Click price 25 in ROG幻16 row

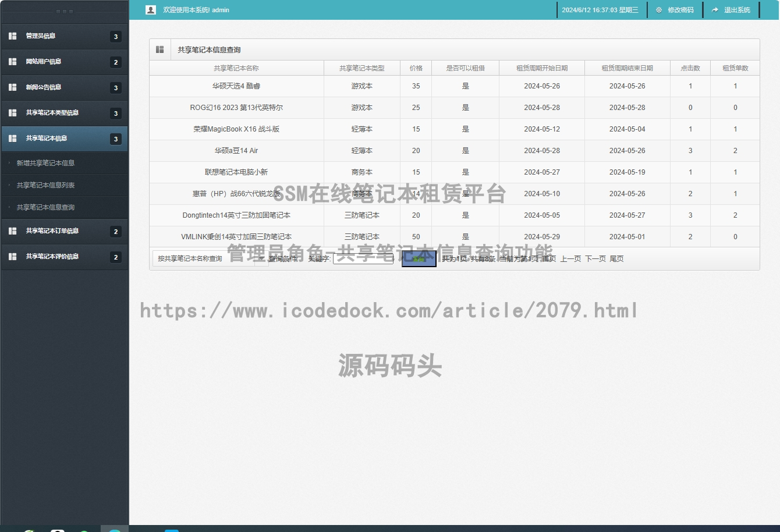click(x=416, y=108)
